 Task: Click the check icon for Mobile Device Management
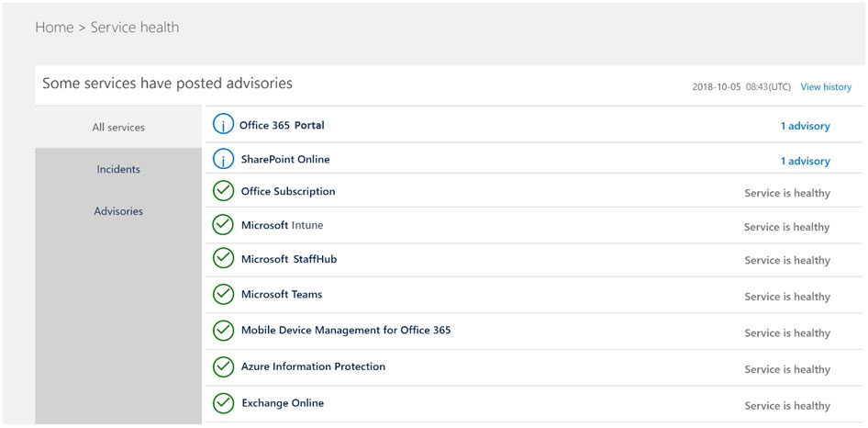223,331
